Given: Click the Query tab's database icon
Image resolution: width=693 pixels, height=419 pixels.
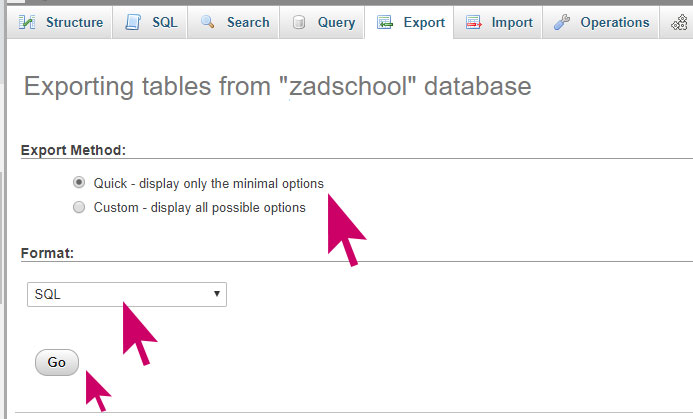Looking at the screenshot, I should (x=299, y=22).
